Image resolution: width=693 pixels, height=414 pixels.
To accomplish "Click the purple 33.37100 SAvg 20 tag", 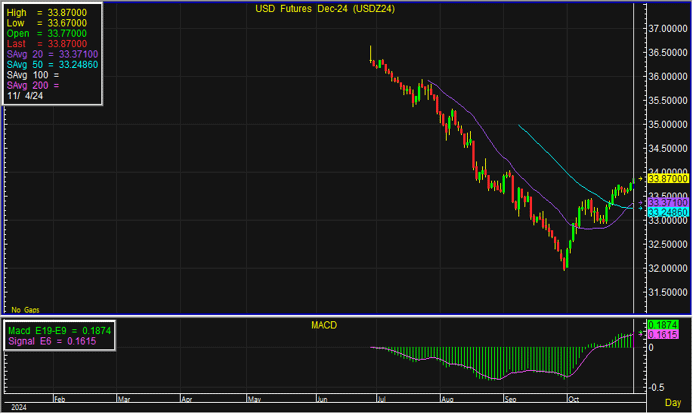I will [x=663, y=202].
